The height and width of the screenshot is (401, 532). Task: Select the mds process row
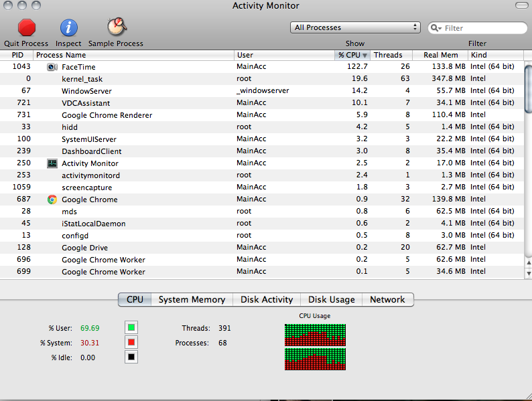[x=262, y=211]
